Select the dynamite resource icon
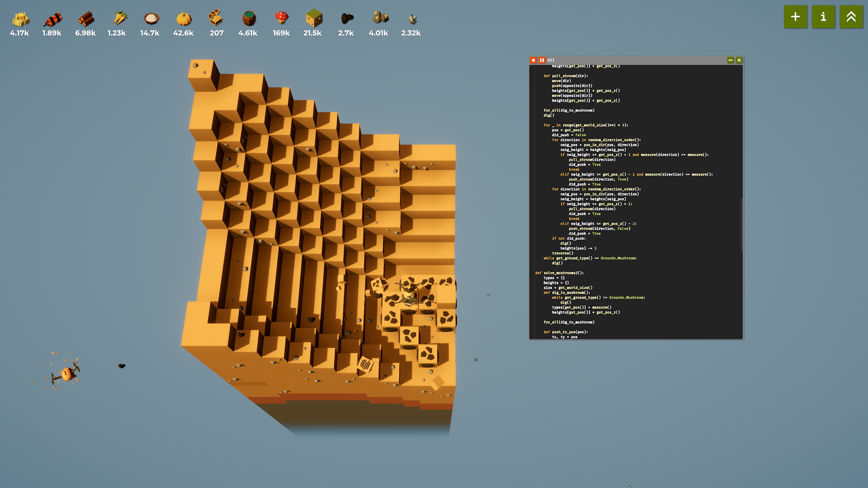Screen dimensions: 868x488 point(53,19)
